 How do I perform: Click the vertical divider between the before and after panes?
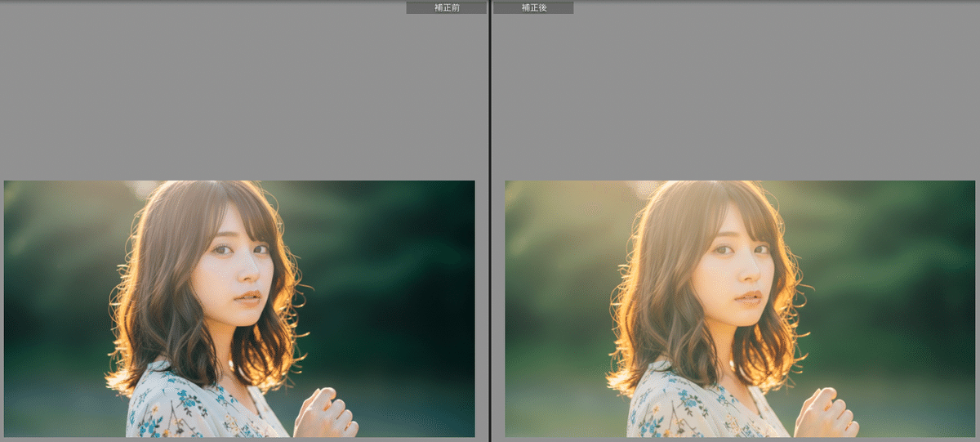click(489, 221)
